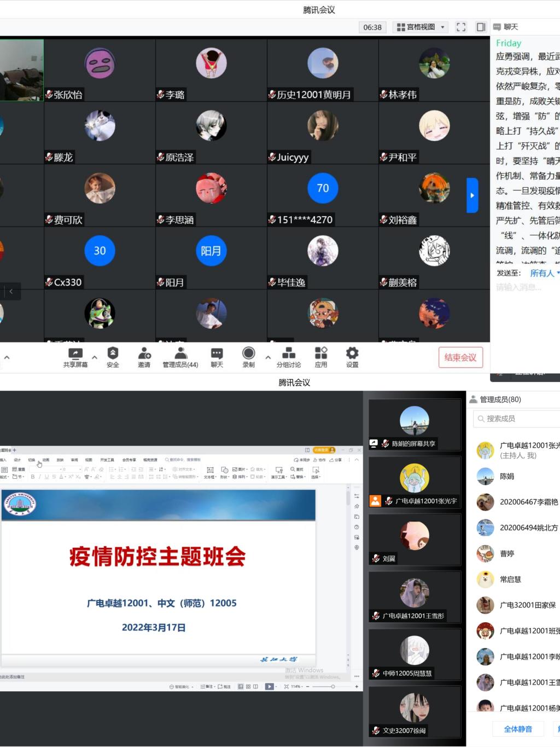Open the 宫格视图 layout dropdown
Screen dimensions: 560x747
(421, 27)
